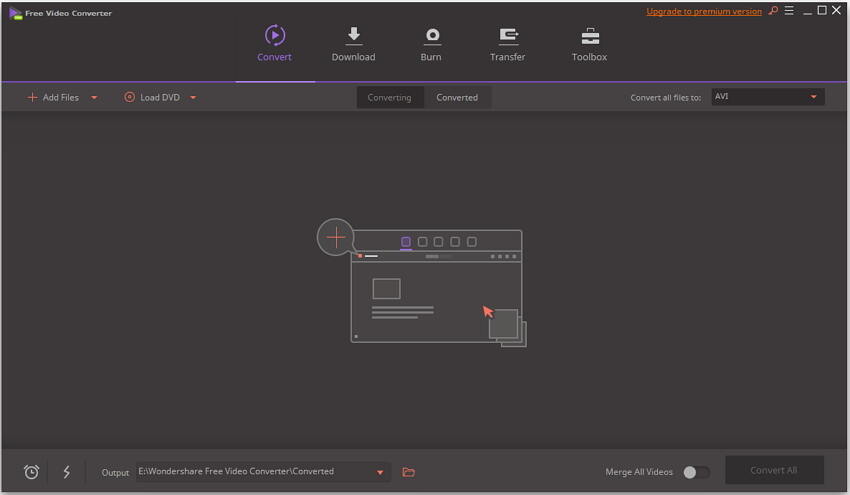850x495 pixels.
Task: Open the Download section icon
Action: tap(353, 35)
